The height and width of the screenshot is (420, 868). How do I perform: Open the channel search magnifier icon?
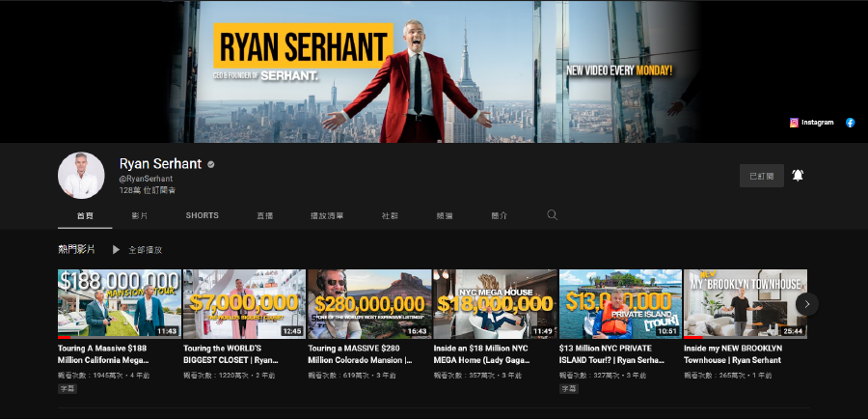tap(552, 215)
